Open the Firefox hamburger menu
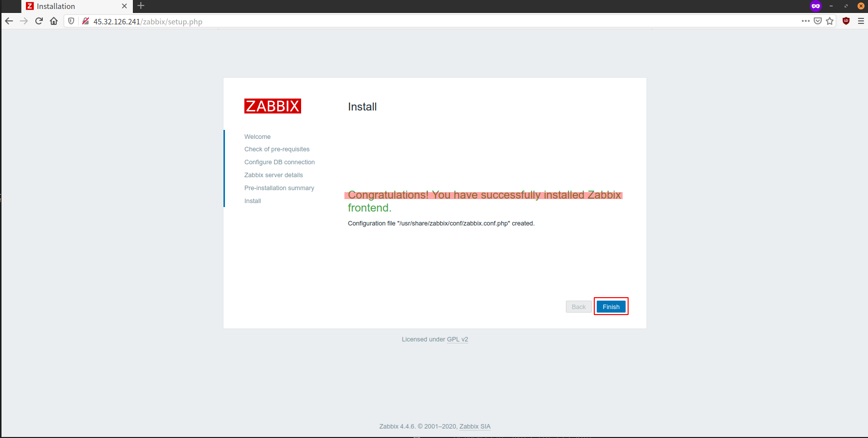Image resolution: width=868 pixels, height=438 pixels. tap(861, 21)
